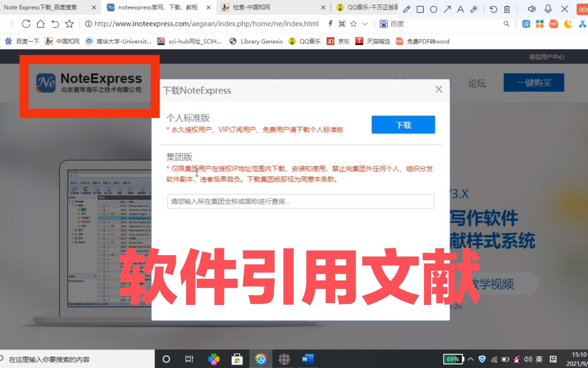Select the arrow annotation tool
This screenshot has width=588, height=368.
click(x=447, y=9)
